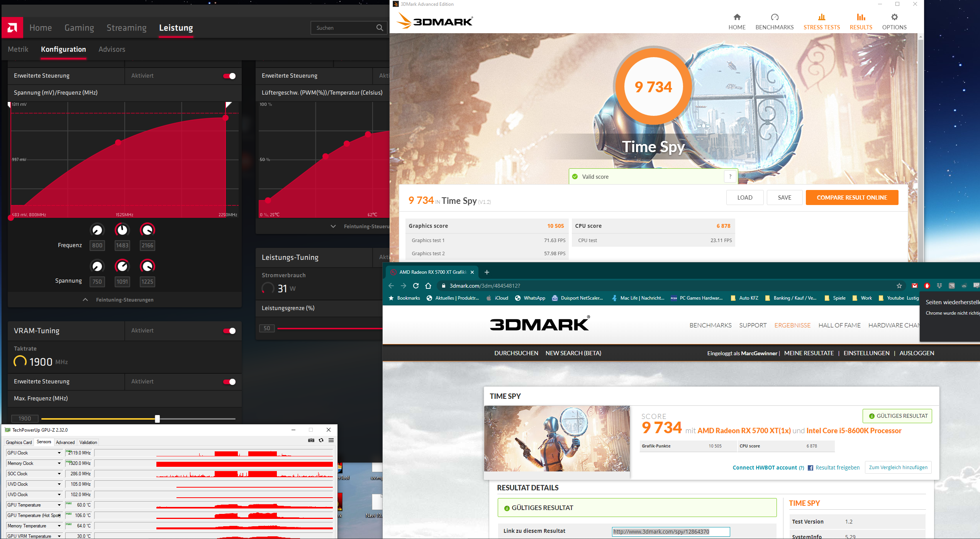Click Zum Vergleich hinzufügen link
980x539 pixels.
[898, 467]
